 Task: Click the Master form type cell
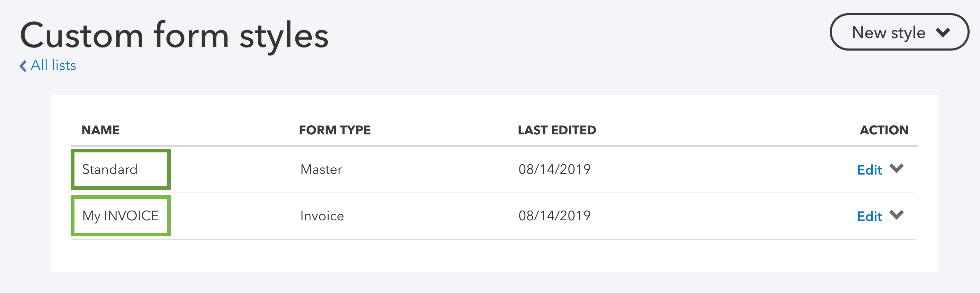pos(321,169)
